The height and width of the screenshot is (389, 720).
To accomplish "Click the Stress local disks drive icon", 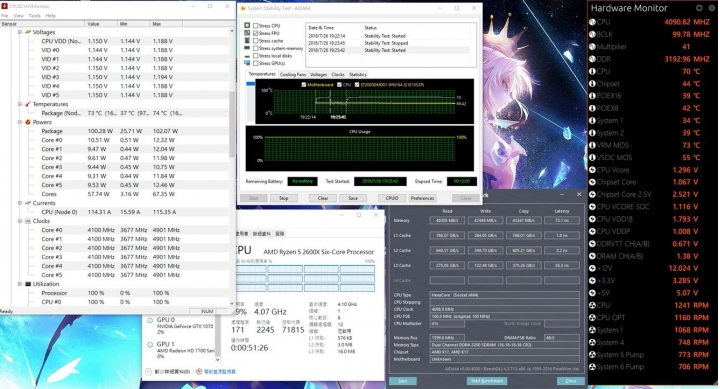I will [247, 56].
